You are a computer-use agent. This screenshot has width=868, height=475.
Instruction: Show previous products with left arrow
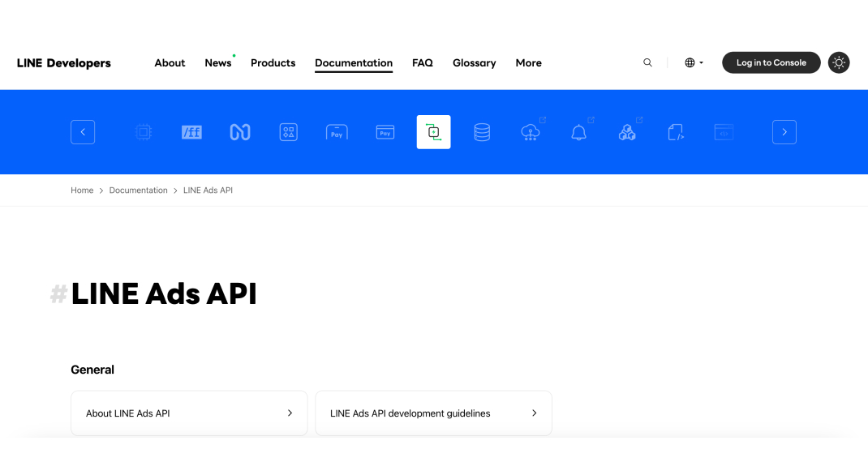tap(83, 132)
